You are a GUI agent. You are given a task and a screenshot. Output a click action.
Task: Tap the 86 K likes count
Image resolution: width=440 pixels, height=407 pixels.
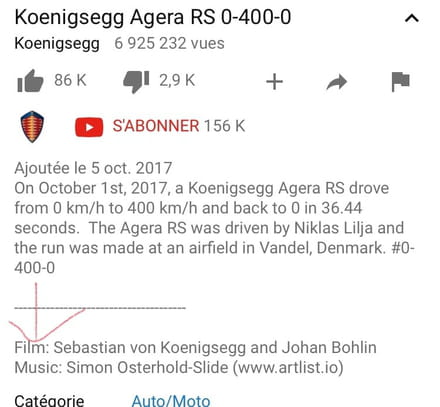tap(70, 80)
